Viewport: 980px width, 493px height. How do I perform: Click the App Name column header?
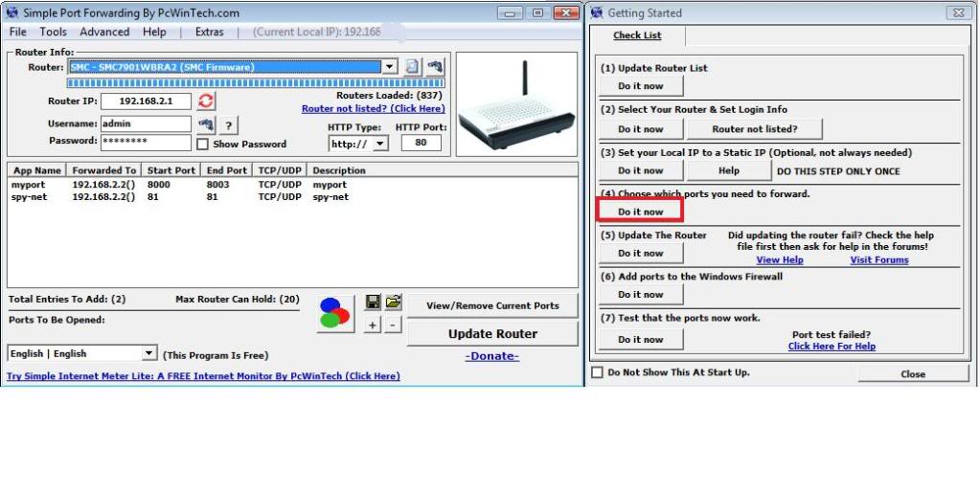(x=36, y=170)
